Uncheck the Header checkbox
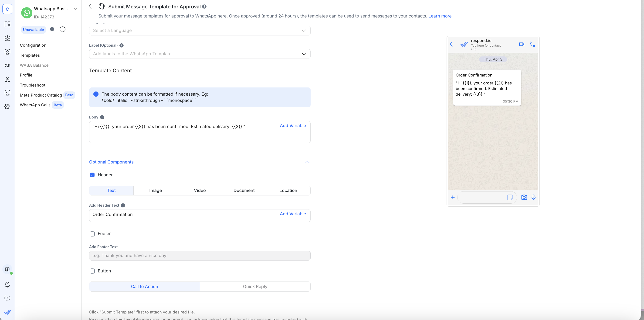644x320 pixels. click(x=92, y=175)
